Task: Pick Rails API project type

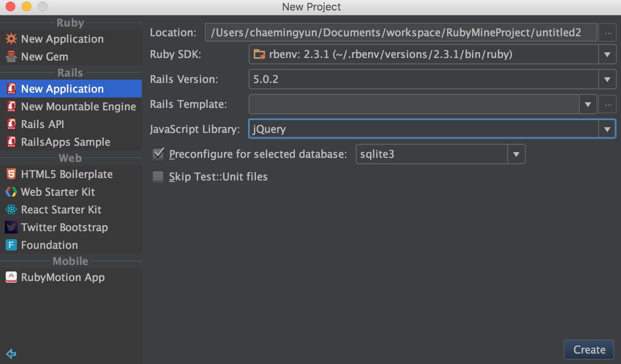Action: [x=71, y=124]
